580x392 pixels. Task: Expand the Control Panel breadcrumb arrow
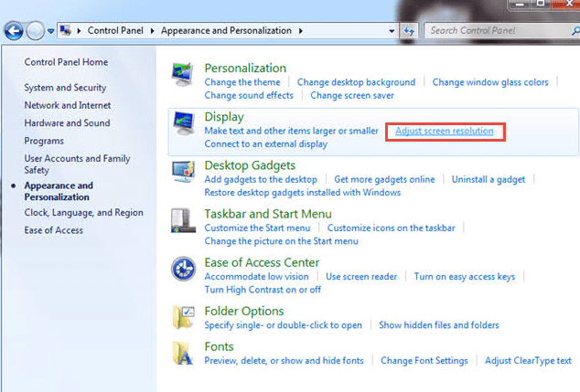point(154,31)
